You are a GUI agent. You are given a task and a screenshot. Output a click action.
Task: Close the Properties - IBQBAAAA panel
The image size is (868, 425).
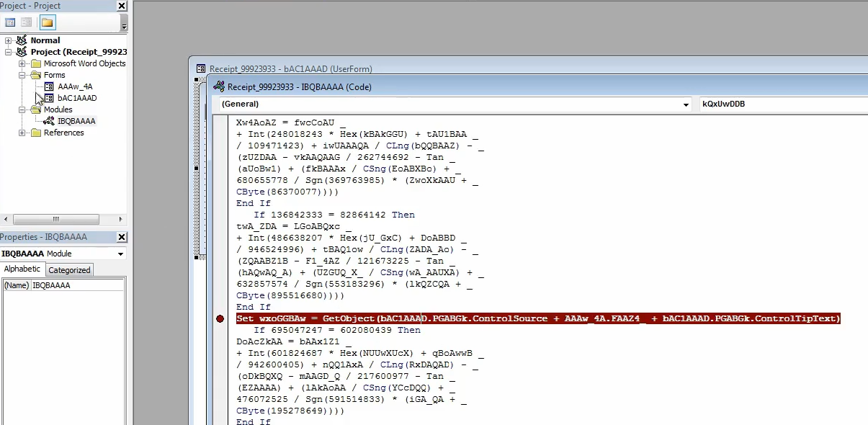pos(122,237)
